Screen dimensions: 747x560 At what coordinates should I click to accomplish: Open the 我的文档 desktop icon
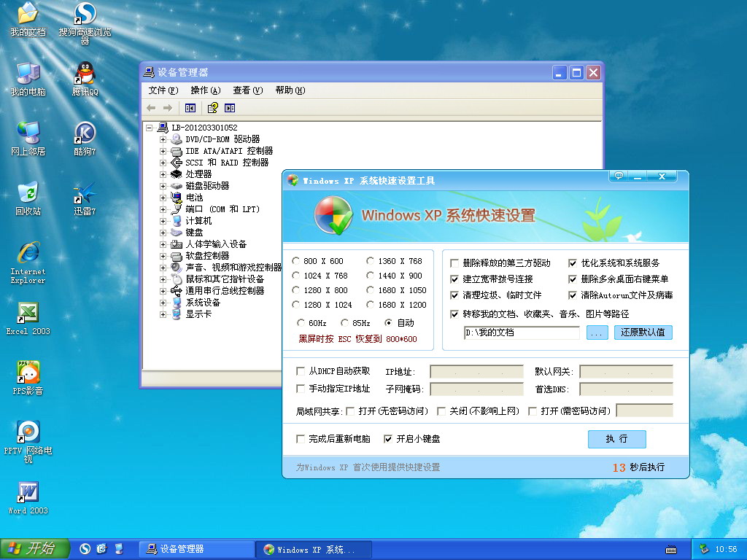pyautogui.click(x=28, y=19)
